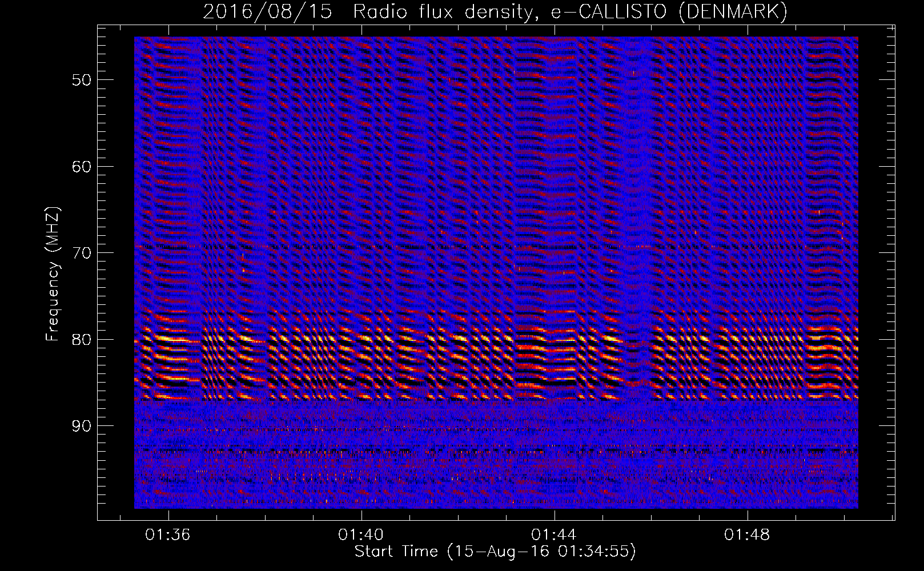Click the 60 frequency tick label

81,167
